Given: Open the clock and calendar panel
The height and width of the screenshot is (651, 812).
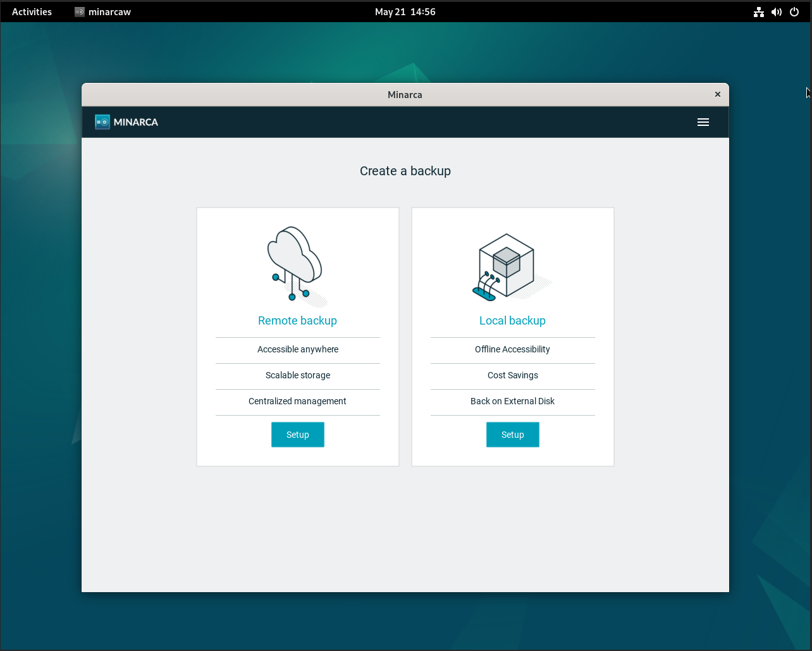Looking at the screenshot, I should tap(405, 11).
